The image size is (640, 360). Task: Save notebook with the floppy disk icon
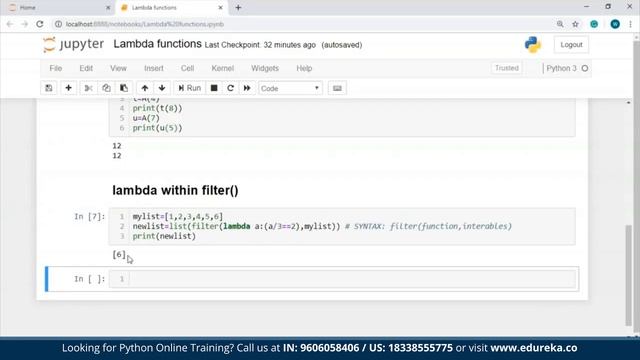tap(49, 88)
